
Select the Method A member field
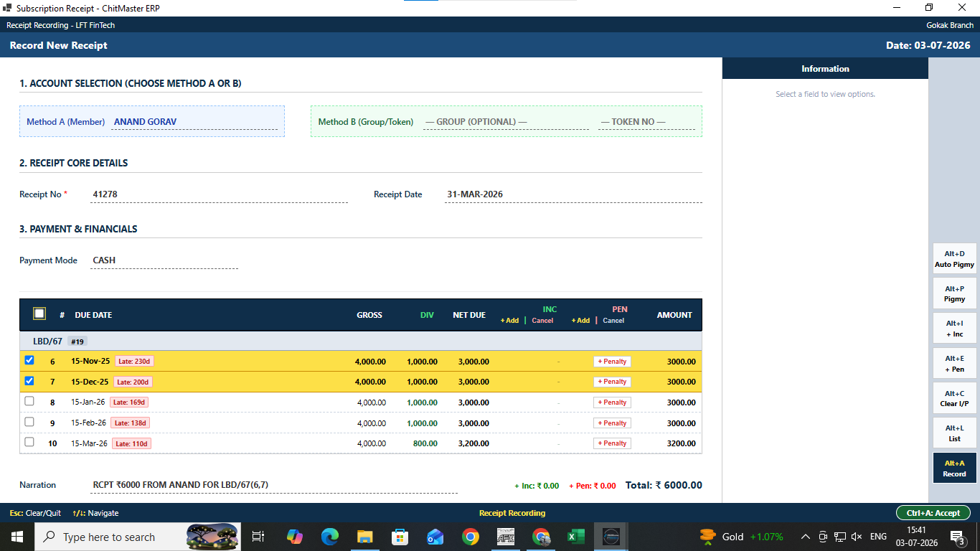[x=194, y=122]
